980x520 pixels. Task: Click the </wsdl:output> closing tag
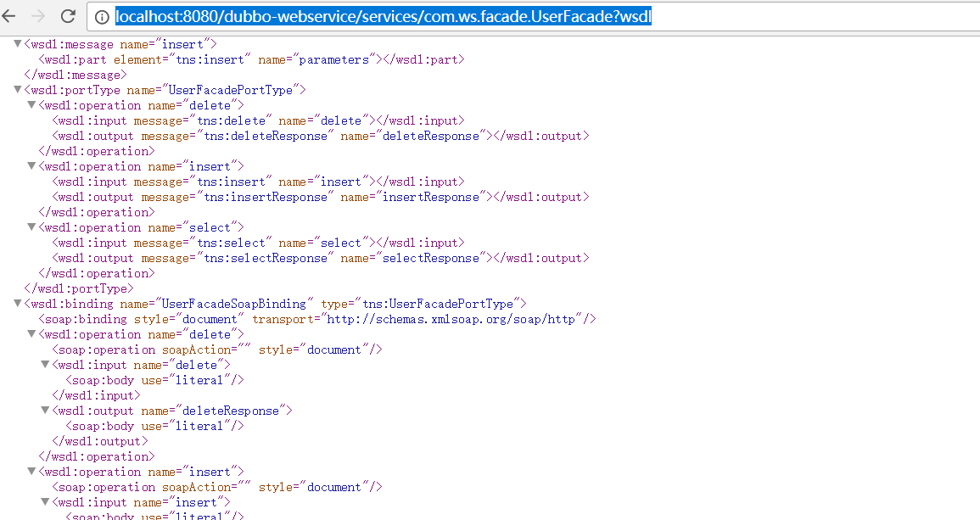coord(100,441)
